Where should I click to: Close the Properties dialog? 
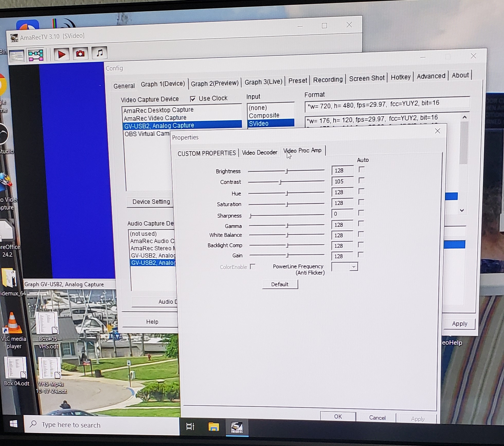pos(437,131)
